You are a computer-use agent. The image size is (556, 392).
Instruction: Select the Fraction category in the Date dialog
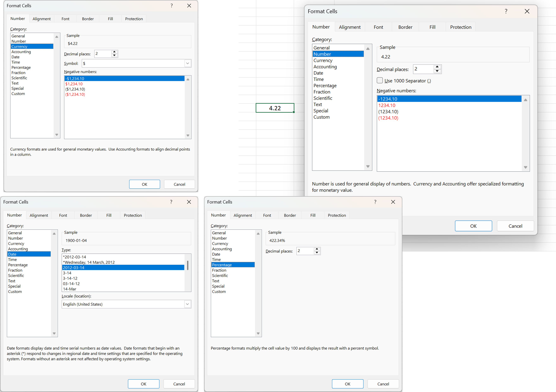[x=15, y=270]
